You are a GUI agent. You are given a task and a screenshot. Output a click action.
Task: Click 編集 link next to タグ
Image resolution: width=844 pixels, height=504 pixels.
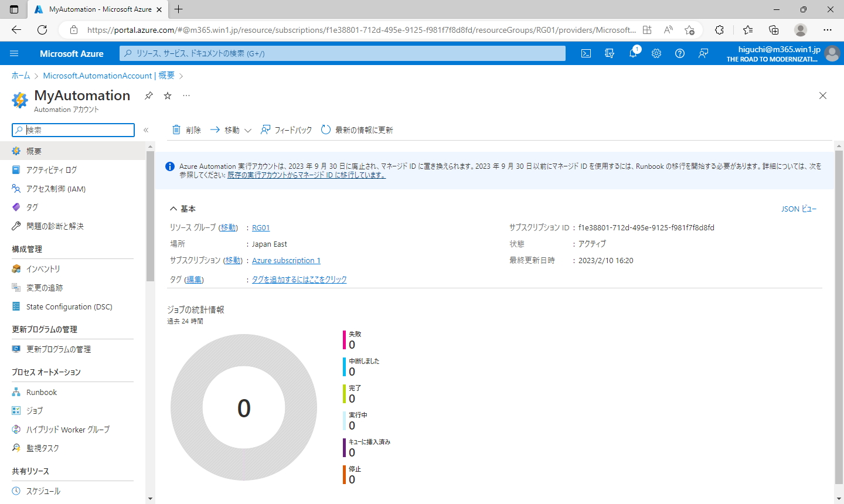pyautogui.click(x=194, y=280)
